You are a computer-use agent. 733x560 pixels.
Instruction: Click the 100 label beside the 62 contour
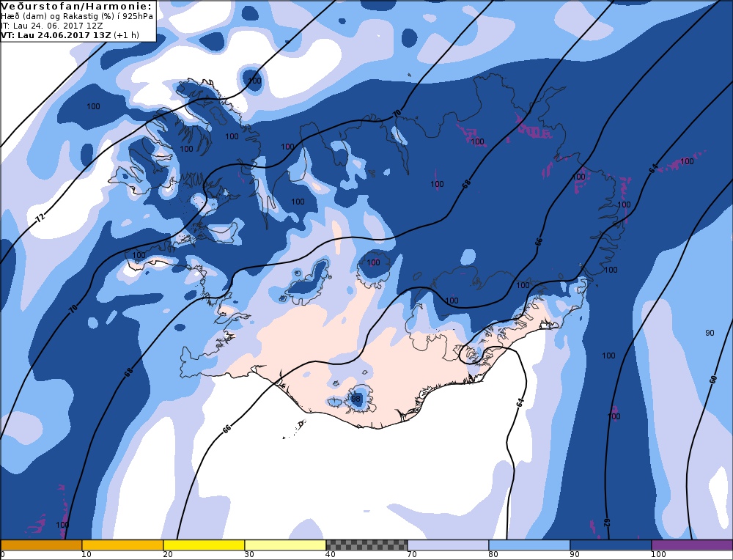614,416
